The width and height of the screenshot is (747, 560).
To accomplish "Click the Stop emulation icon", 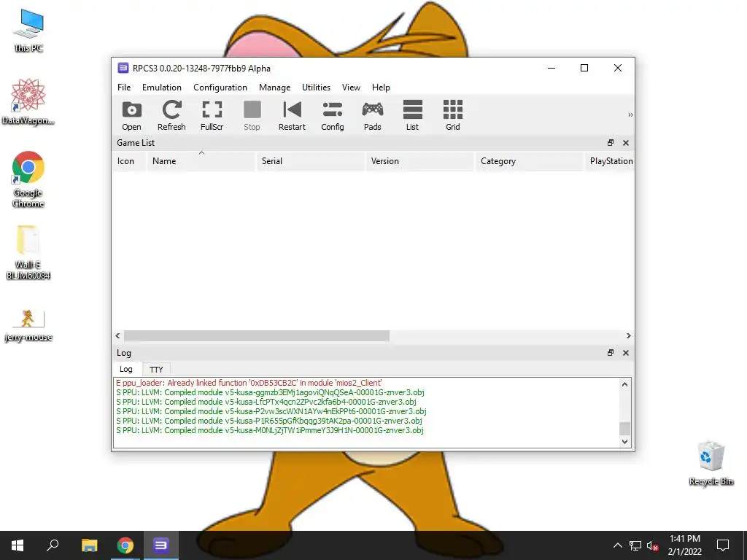I will pyautogui.click(x=252, y=116).
